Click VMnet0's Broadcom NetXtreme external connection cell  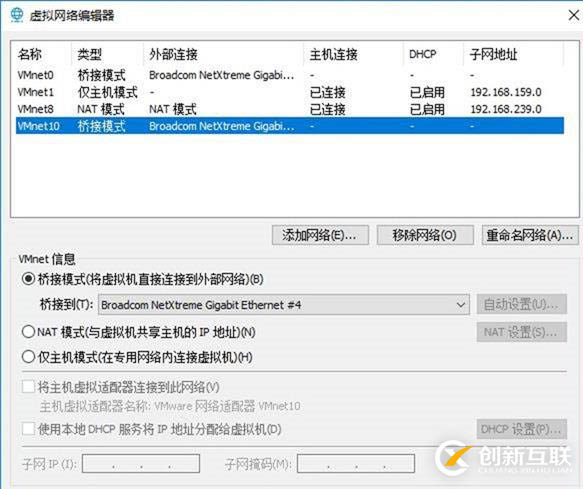click(x=222, y=75)
